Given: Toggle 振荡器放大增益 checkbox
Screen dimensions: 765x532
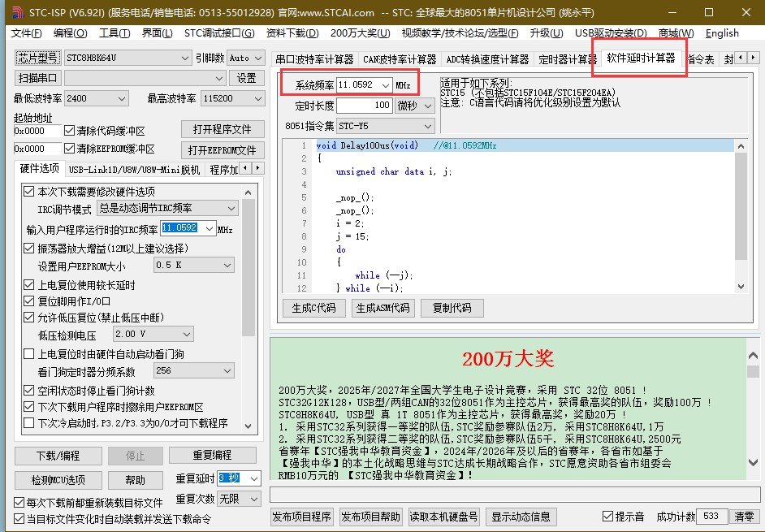Looking at the screenshot, I should click(28, 248).
